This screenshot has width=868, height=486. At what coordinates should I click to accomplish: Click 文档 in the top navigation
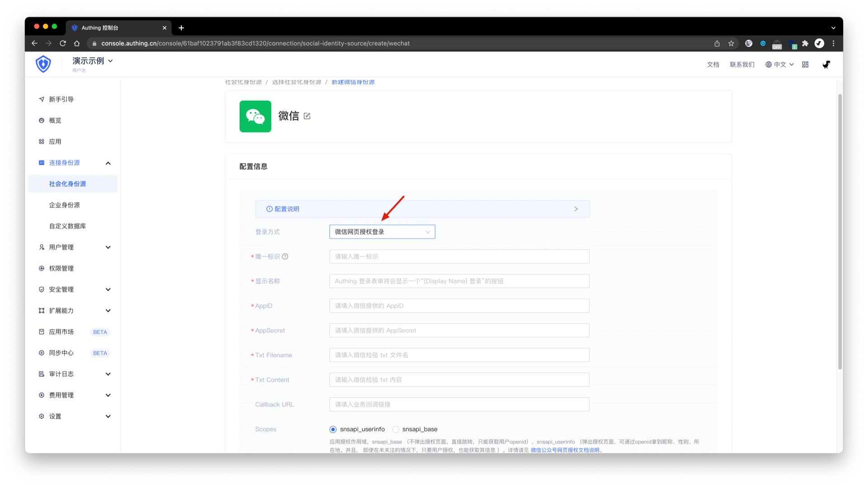point(713,64)
